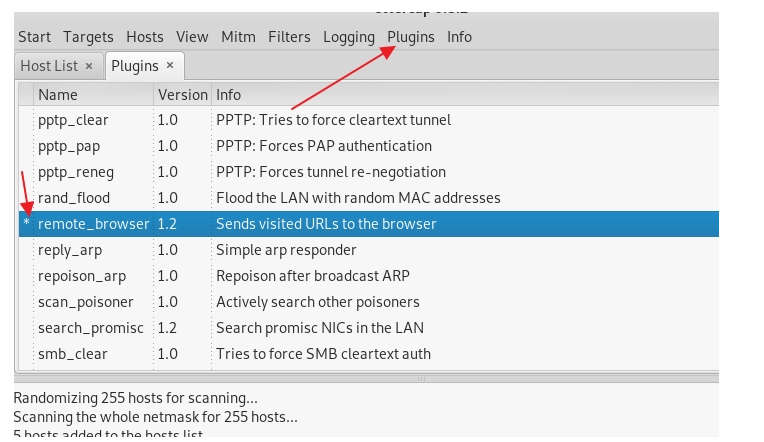764x442 pixels.
Task: Open the View menu
Action: point(192,37)
